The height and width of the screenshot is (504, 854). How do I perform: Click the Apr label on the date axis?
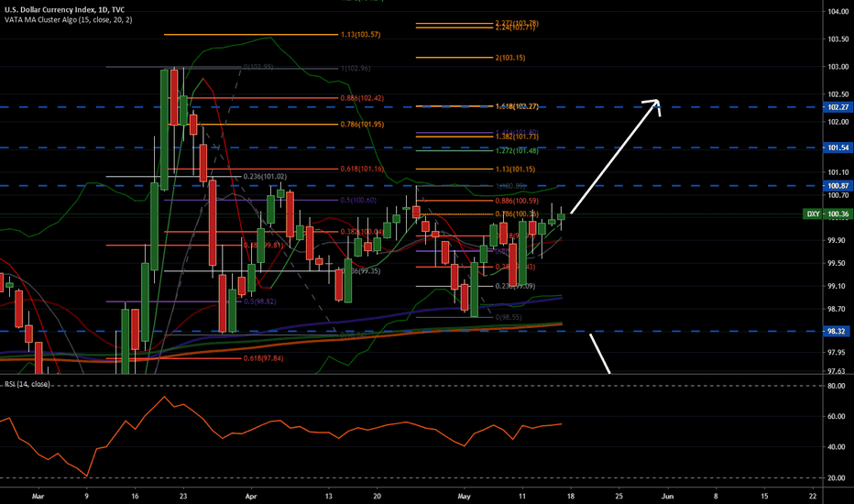click(250, 497)
